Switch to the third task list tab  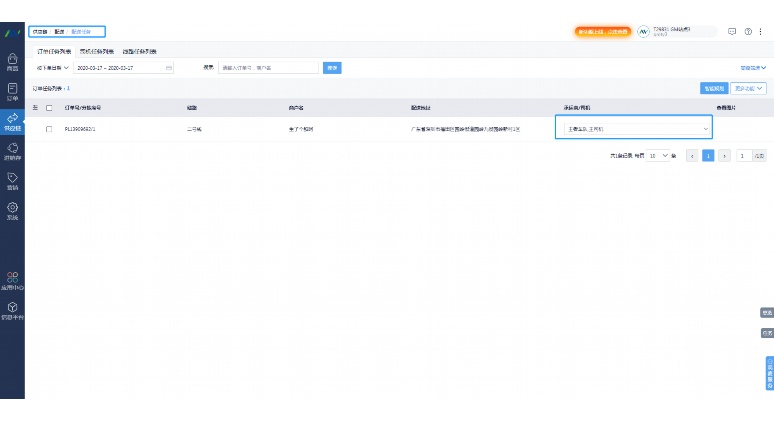[x=139, y=51]
